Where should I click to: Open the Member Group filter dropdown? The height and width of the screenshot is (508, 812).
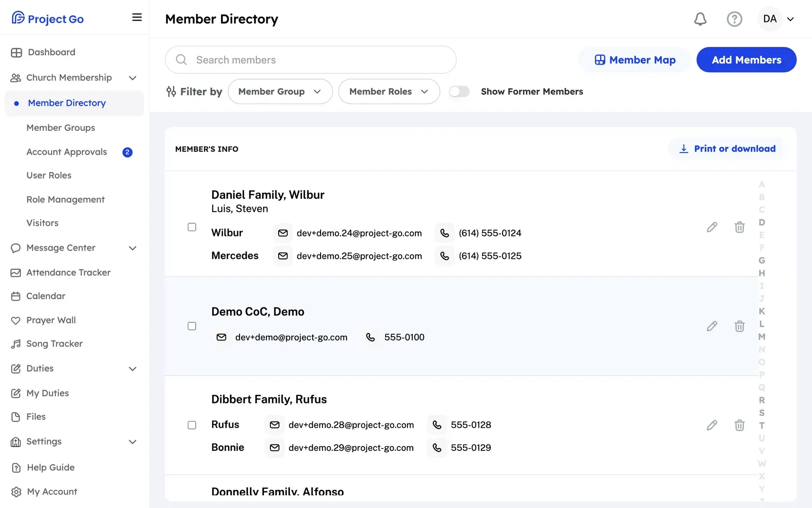(280, 91)
